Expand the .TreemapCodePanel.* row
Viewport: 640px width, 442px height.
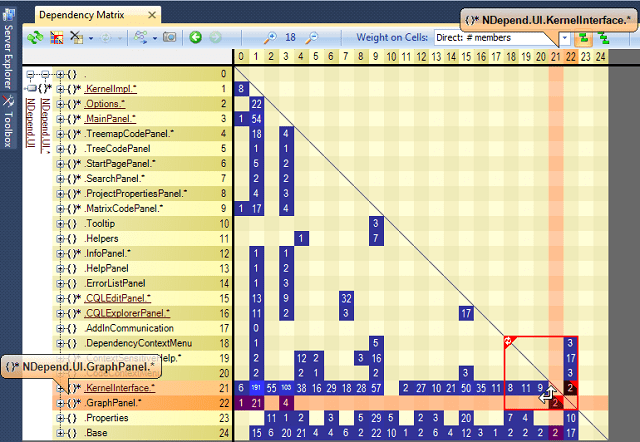(60, 134)
